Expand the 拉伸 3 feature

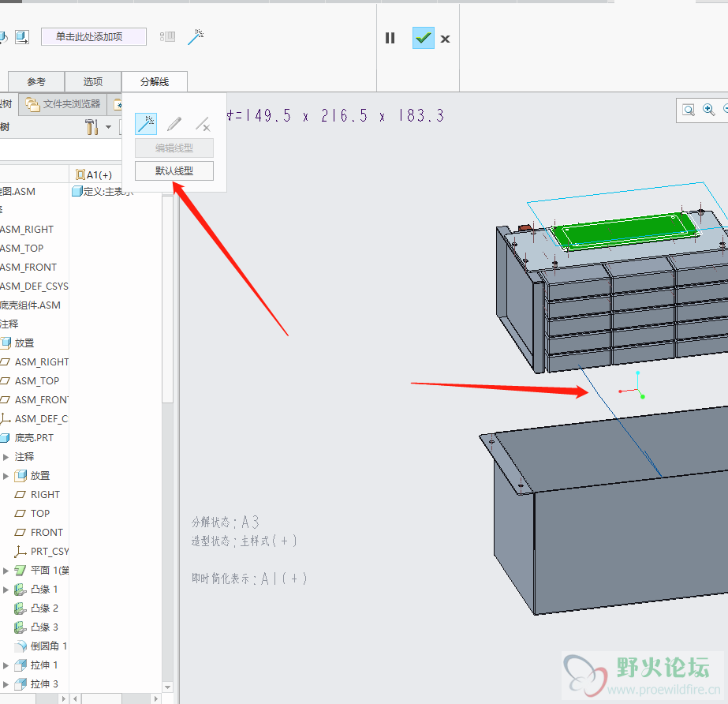pyautogui.click(x=6, y=684)
